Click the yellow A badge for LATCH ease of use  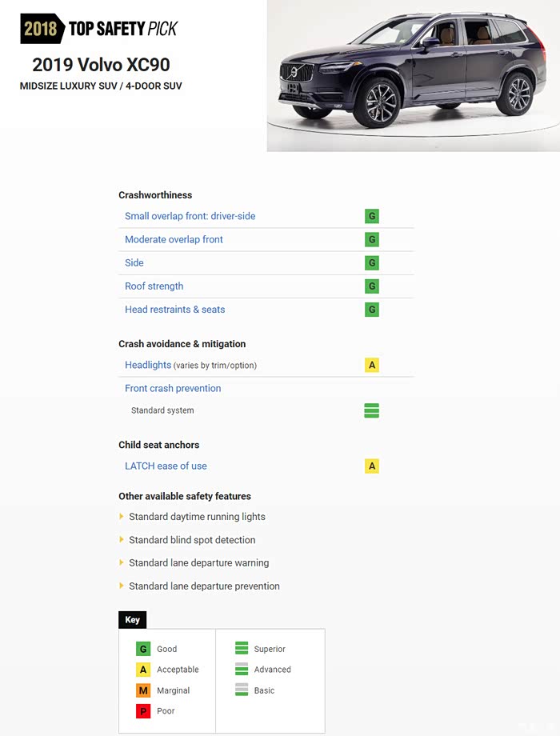click(x=372, y=466)
